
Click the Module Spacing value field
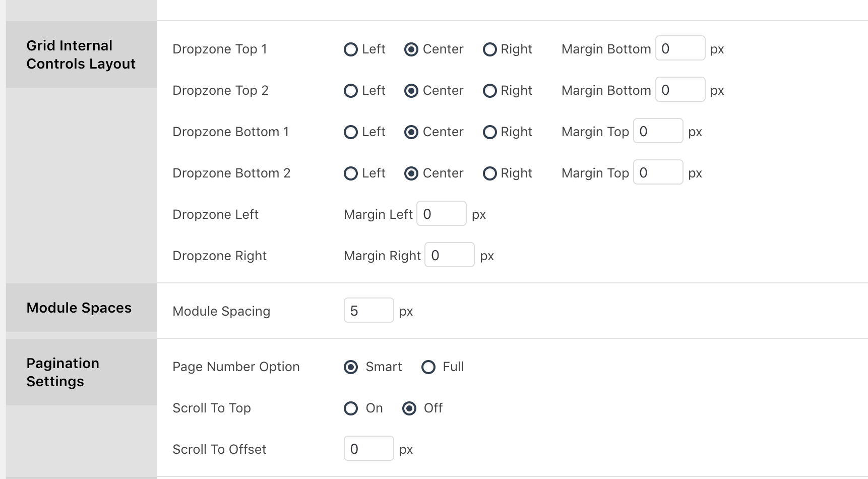pos(368,310)
